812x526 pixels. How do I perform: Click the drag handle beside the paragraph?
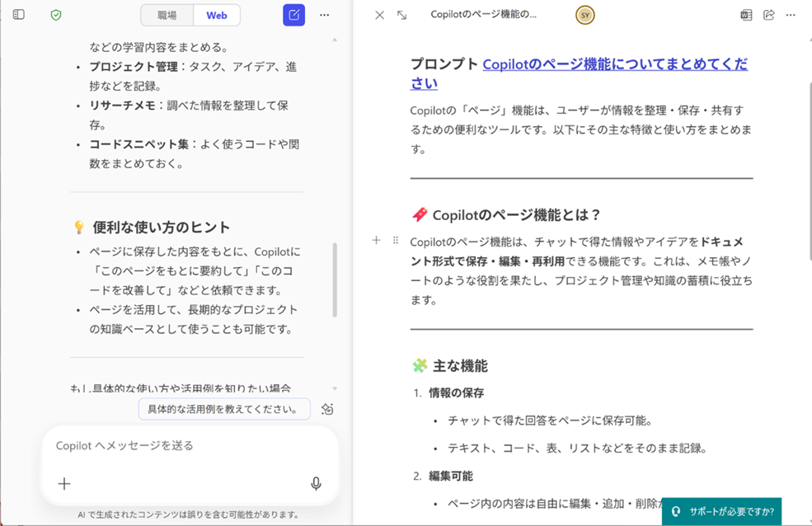click(x=396, y=240)
